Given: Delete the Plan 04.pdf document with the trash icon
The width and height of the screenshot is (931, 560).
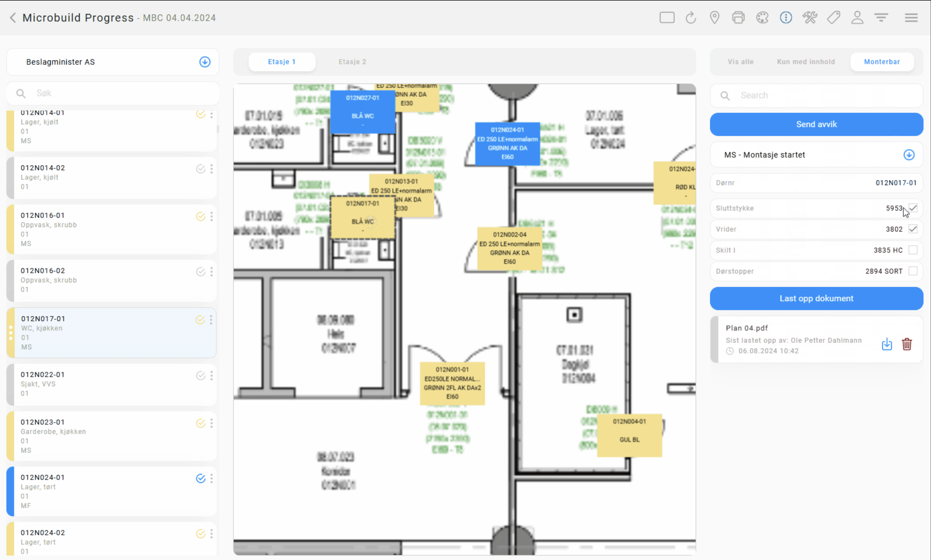Looking at the screenshot, I should click(906, 344).
